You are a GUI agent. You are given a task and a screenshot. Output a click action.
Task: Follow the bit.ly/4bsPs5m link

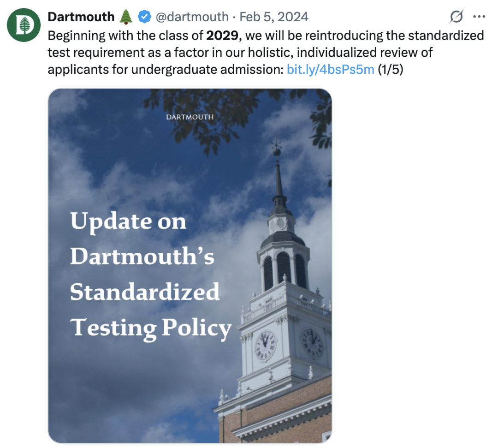(330, 69)
